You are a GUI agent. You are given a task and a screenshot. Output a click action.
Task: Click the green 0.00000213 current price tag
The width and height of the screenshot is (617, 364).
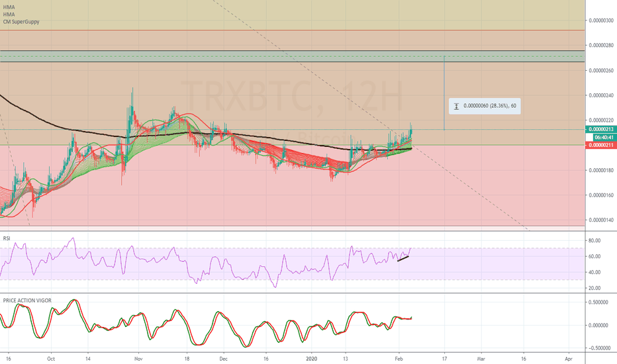pyautogui.click(x=601, y=130)
